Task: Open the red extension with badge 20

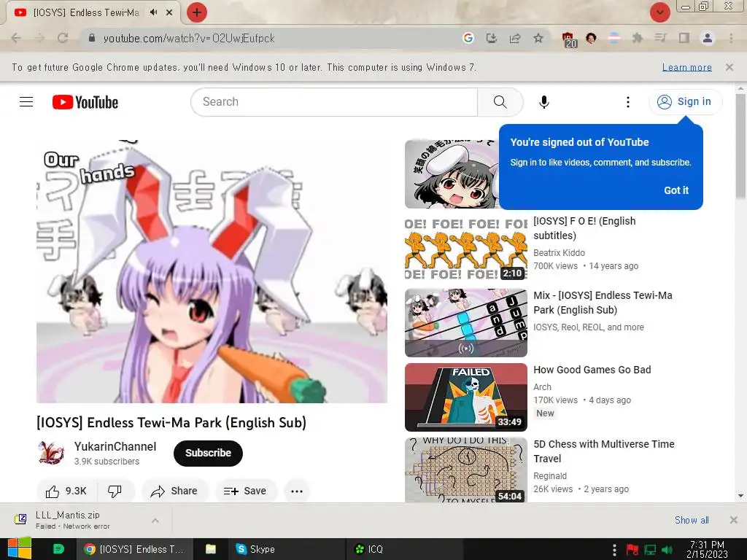Action: [x=568, y=39]
